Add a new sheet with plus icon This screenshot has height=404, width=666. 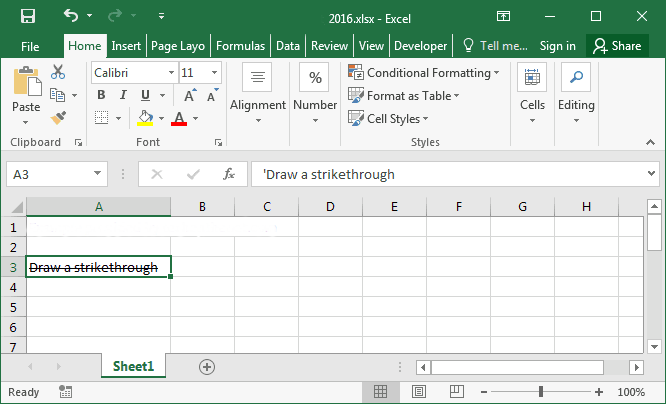point(207,367)
